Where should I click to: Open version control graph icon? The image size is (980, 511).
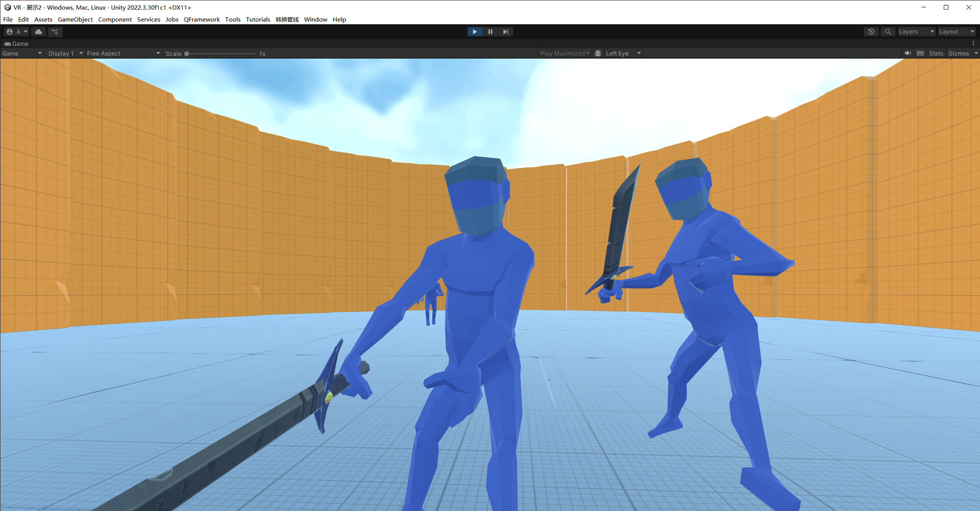pyautogui.click(x=55, y=32)
